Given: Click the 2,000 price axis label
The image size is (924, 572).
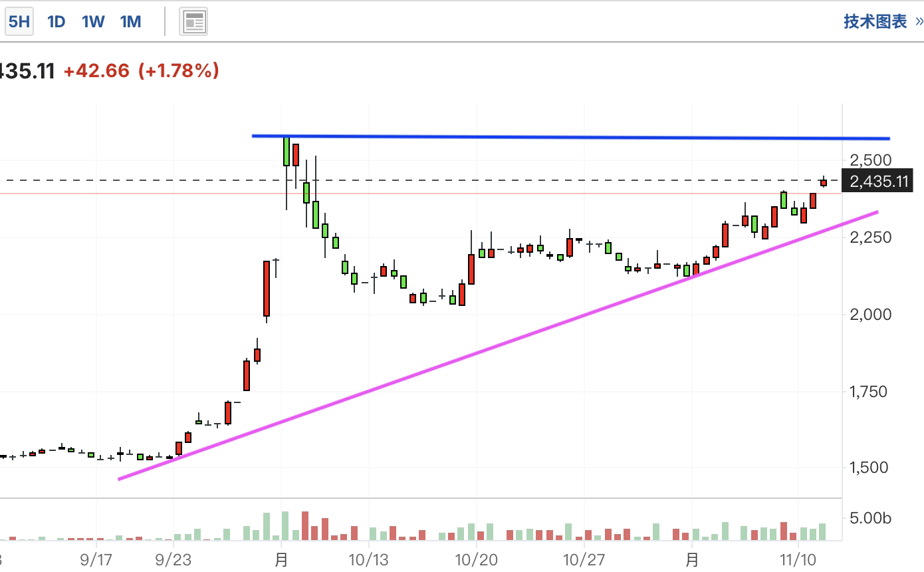Looking at the screenshot, I should (870, 314).
